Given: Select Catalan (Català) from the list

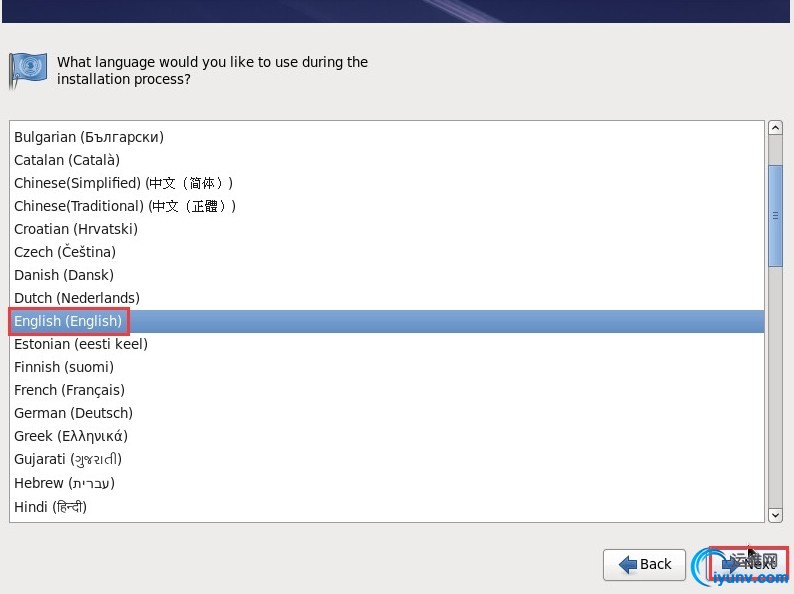Looking at the screenshot, I should [386, 160].
